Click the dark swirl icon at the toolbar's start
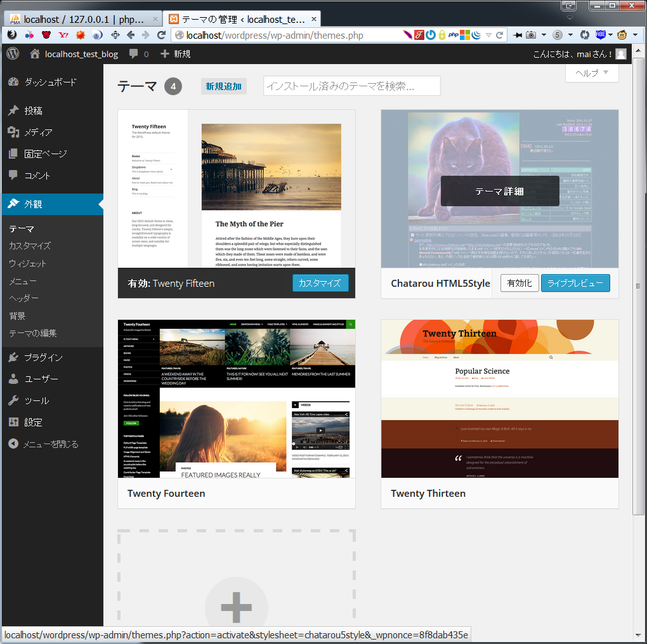Image resolution: width=647 pixels, height=644 pixels. (x=12, y=35)
